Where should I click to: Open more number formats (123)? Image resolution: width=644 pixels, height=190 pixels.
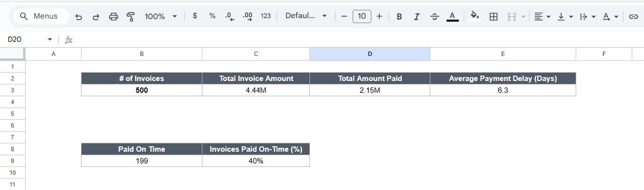266,16
